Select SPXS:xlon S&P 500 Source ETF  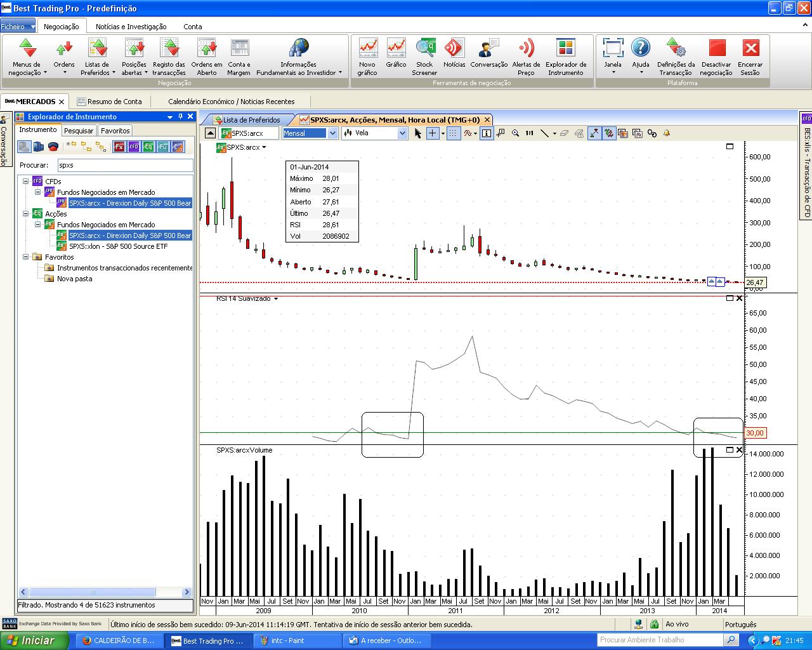pyautogui.click(x=118, y=246)
